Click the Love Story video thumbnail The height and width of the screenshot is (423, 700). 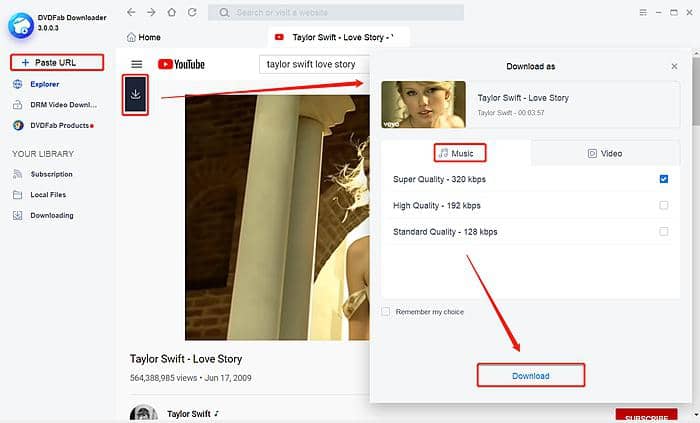(423, 104)
